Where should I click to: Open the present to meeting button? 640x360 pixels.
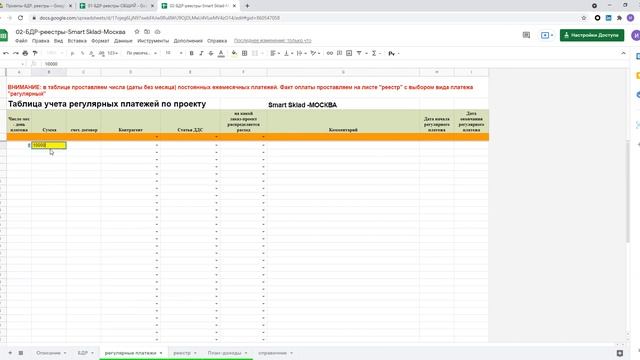pos(547,35)
